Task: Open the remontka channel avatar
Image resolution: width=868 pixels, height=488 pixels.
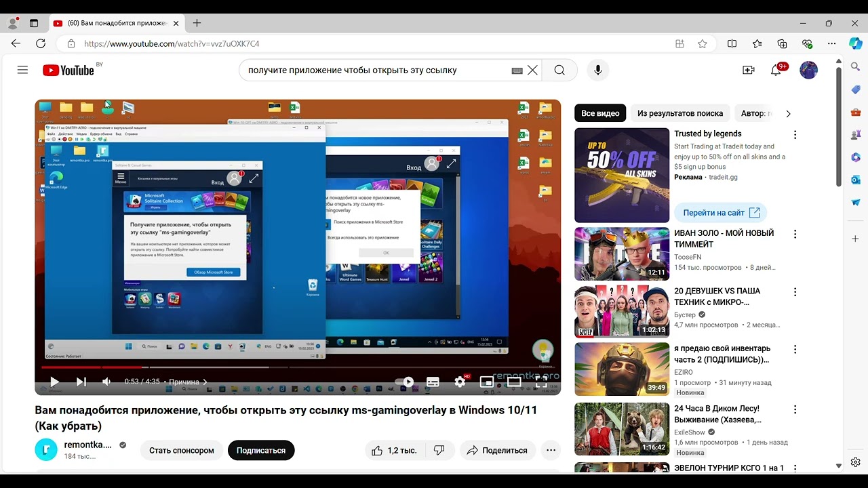Action: (46, 450)
